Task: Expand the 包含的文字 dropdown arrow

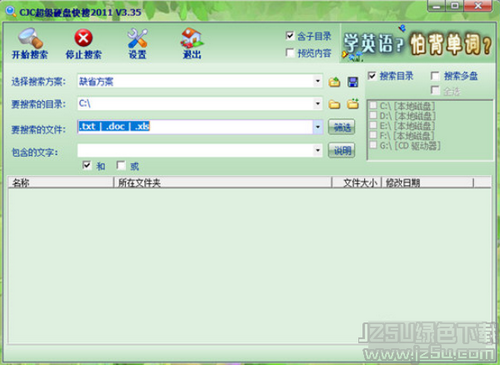Action: 318,150
